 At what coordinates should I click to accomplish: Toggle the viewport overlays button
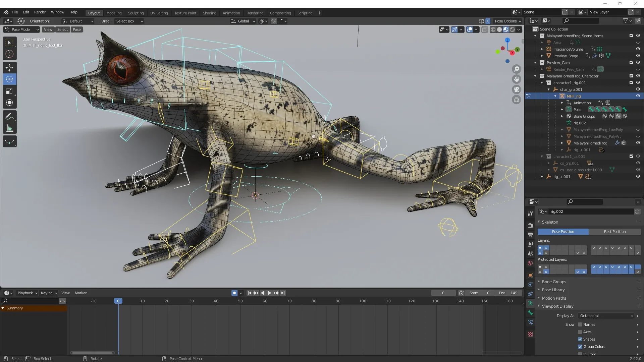(469, 29)
